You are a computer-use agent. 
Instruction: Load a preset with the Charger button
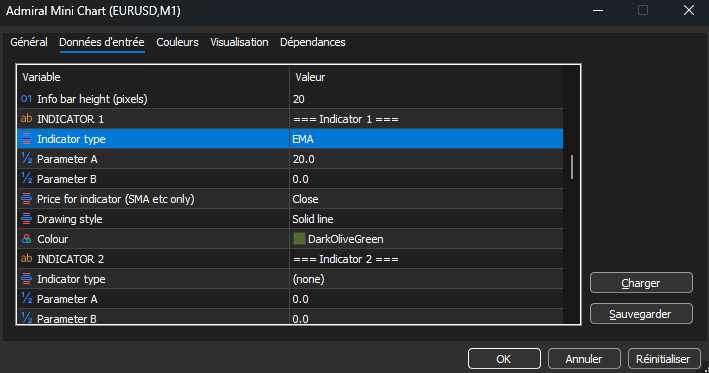pyautogui.click(x=641, y=283)
